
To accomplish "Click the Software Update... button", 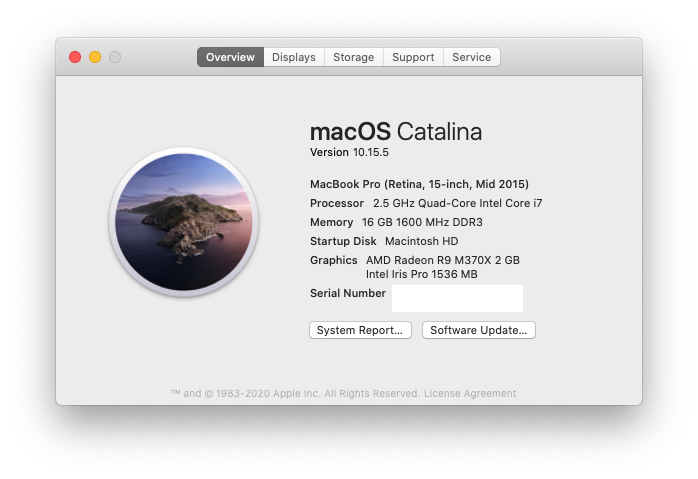I will click(x=479, y=330).
